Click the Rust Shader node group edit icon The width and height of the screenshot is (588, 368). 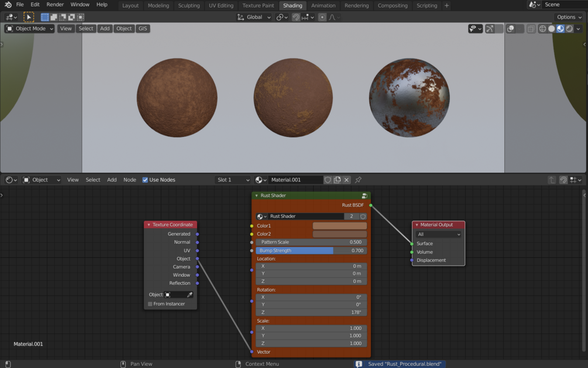[364, 196]
